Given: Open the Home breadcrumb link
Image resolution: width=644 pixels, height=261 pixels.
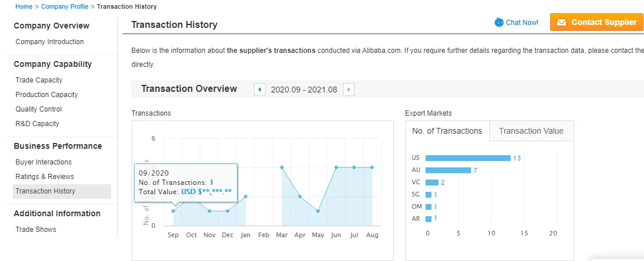Looking at the screenshot, I should click(x=24, y=6).
